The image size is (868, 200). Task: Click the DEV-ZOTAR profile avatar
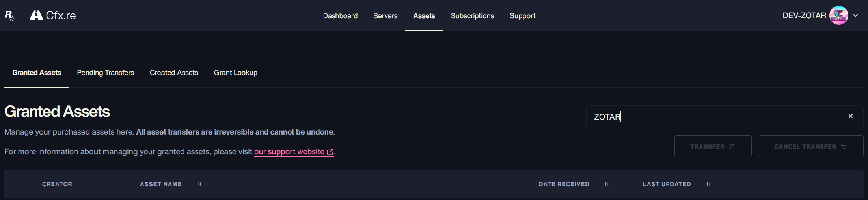838,16
